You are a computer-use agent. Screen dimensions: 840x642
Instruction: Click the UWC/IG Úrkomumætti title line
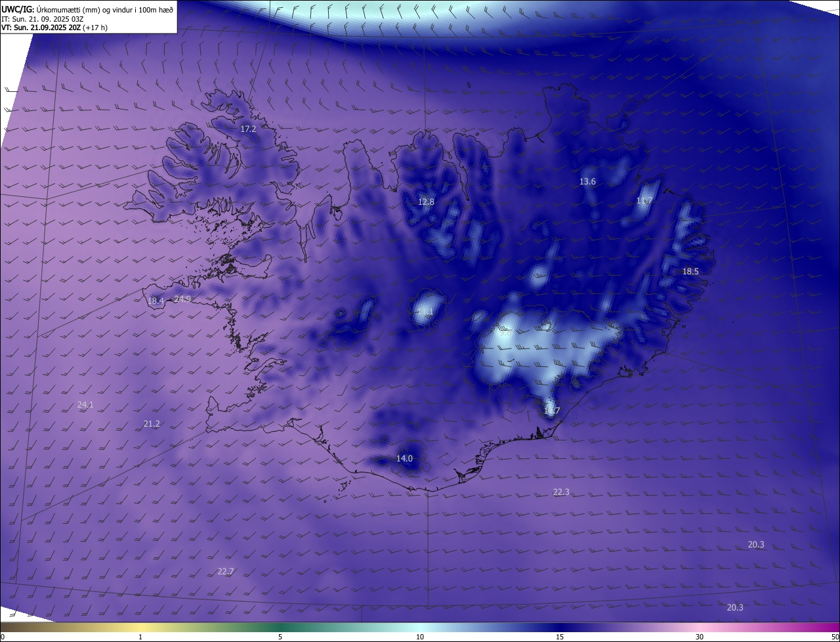click(x=87, y=9)
